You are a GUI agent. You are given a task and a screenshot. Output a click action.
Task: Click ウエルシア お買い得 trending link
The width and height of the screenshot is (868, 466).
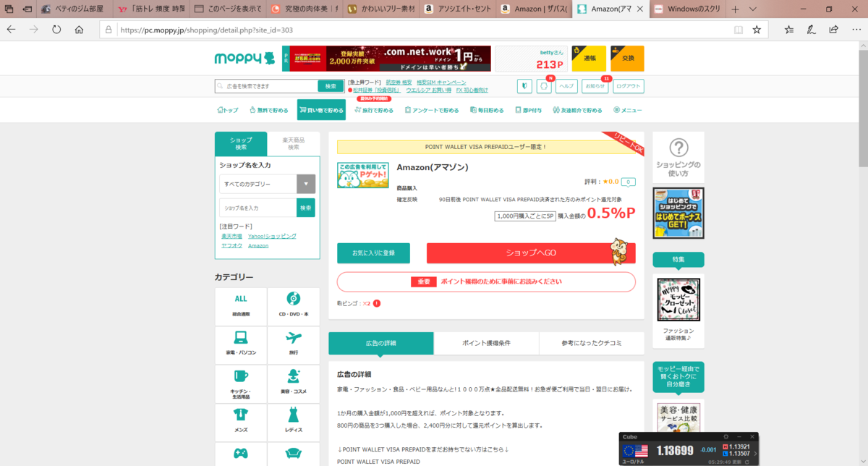point(428,90)
